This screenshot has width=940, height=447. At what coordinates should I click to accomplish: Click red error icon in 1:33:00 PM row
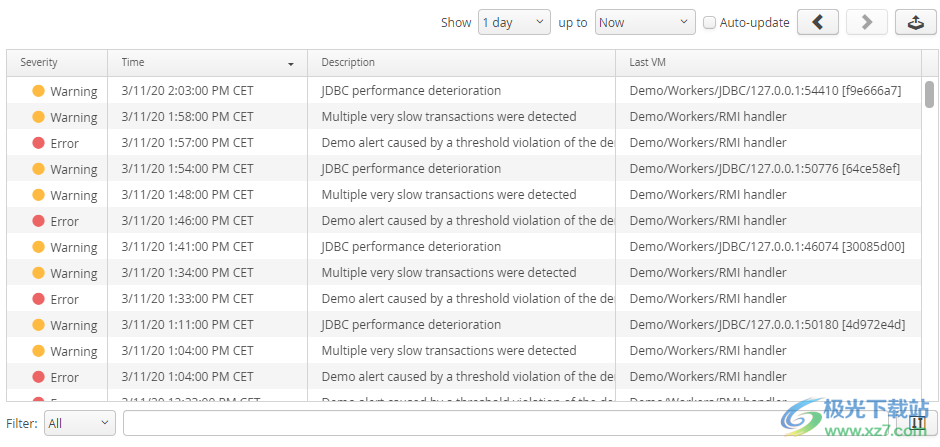pos(38,299)
